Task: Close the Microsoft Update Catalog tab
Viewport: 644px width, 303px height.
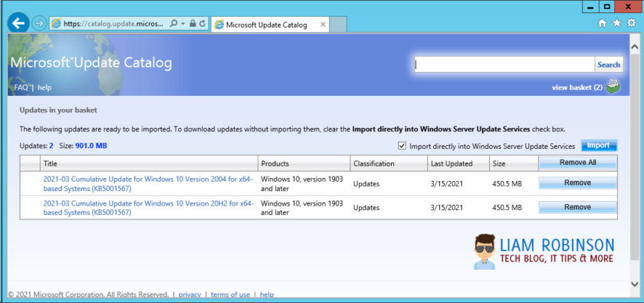Action: tap(323, 25)
